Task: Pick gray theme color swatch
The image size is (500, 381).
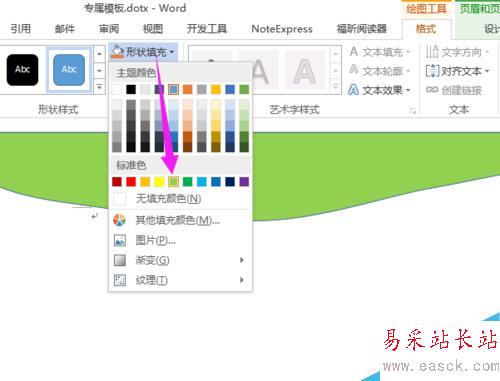Action: [202, 89]
